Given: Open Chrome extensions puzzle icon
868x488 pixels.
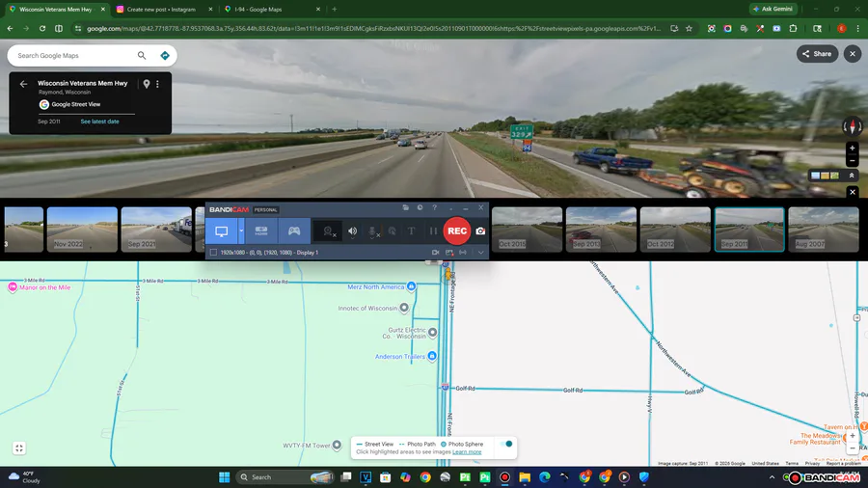Looking at the screenshot, I should (x=794, y=28).
